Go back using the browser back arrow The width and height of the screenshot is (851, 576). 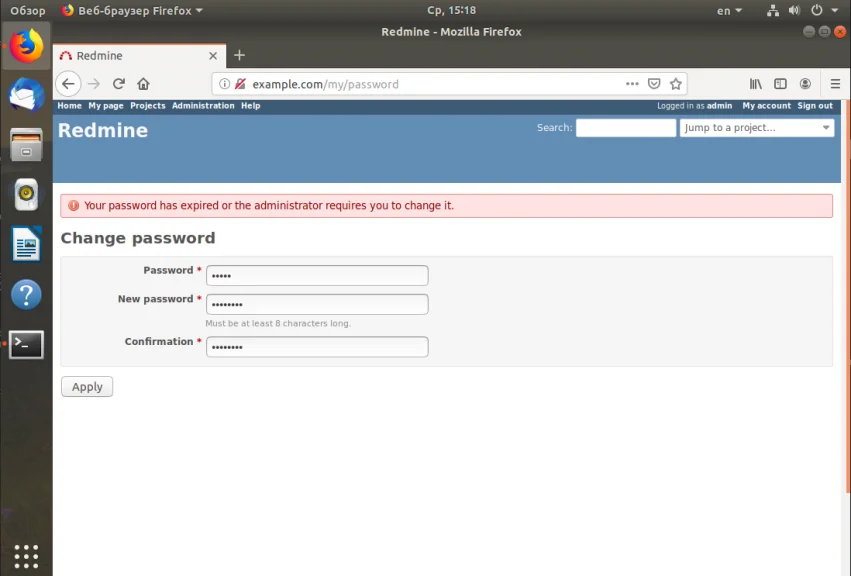pos(68,84)
